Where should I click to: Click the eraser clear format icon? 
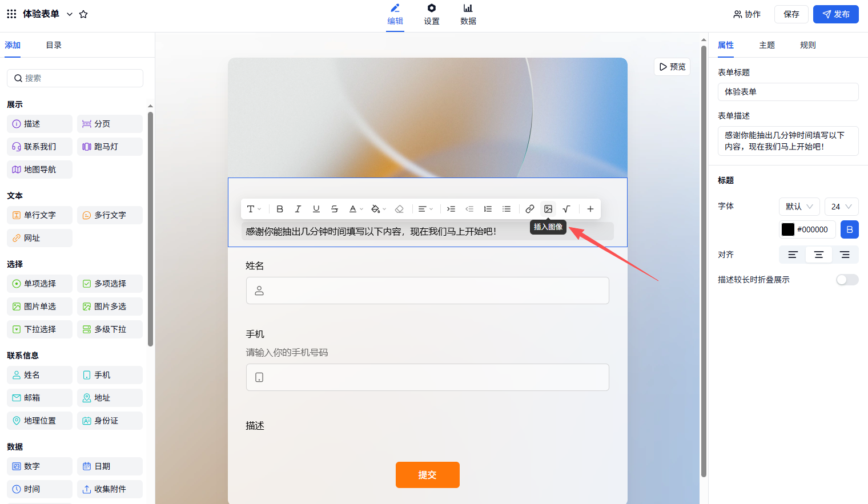click(x=399, y=209)
